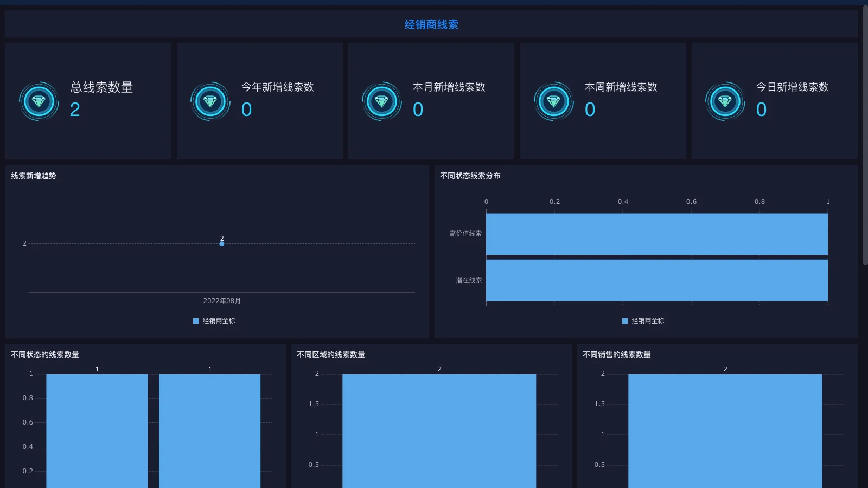The image size is (868, 488).
Task: Select the bar in 不同区域的线索数量 chart
Action: 439,428
